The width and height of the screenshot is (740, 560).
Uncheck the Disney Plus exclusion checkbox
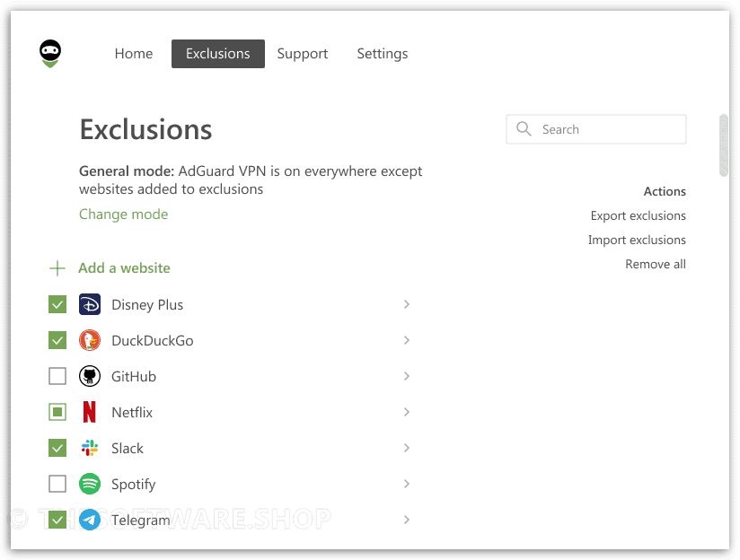click(57, 304)
